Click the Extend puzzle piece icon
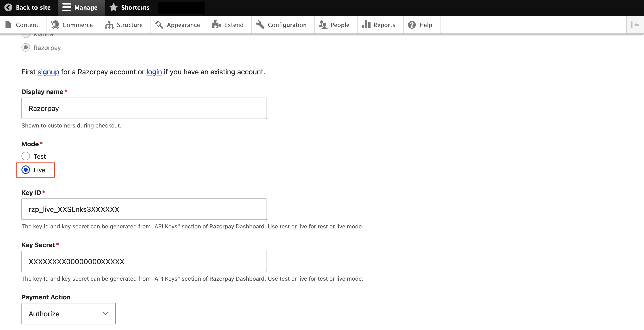The height and width of the screenshot is (330, 644). tap(216, 25)
